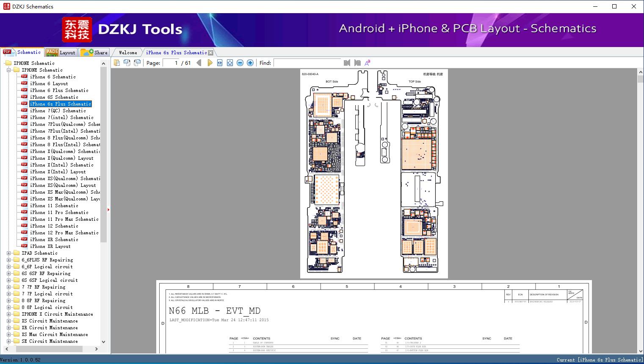Switch to the Layout tab
This screenshot has height=364, width=644.
61,53
